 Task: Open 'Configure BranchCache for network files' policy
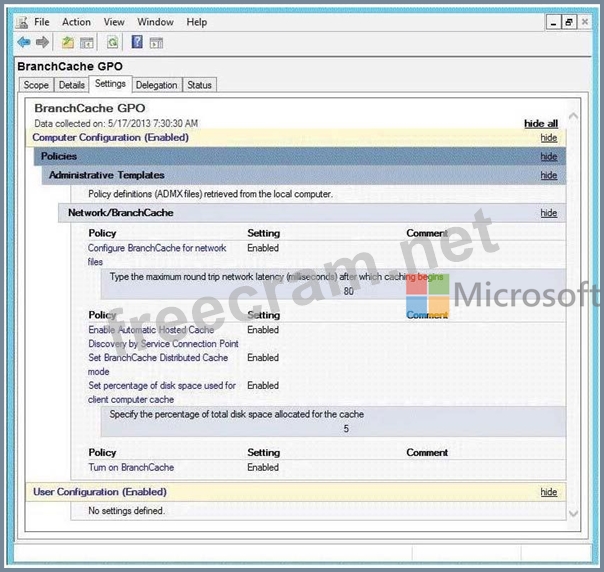click(157, 255)
